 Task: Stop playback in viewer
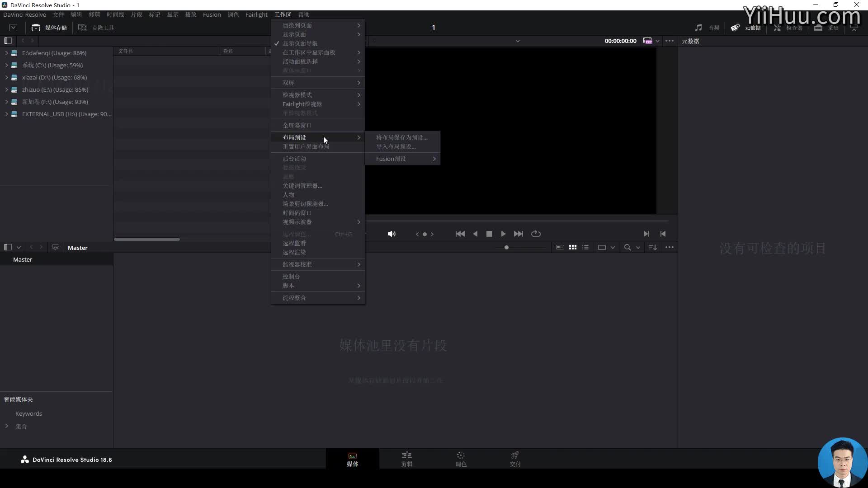click(489, 234)
